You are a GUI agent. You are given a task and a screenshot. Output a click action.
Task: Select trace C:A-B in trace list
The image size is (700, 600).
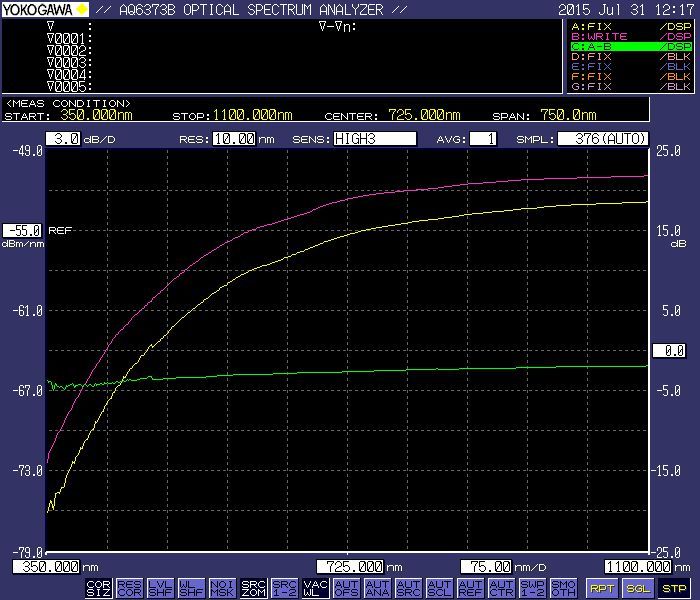(630, 46)
